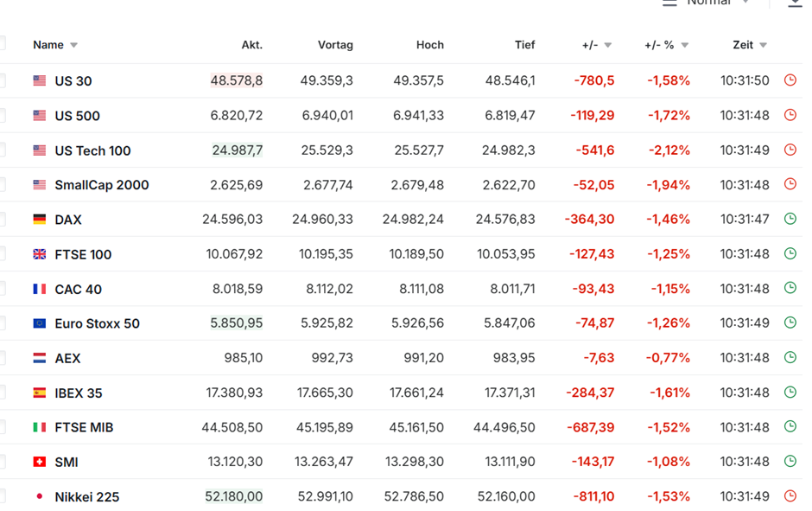Sort by the Vortag column header

pos(335,45)
